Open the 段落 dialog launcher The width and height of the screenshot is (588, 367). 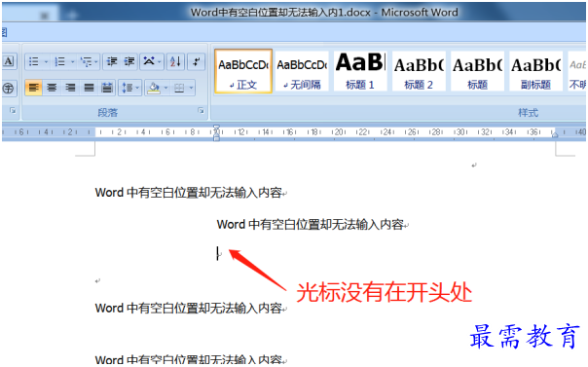tap(201, 111)
